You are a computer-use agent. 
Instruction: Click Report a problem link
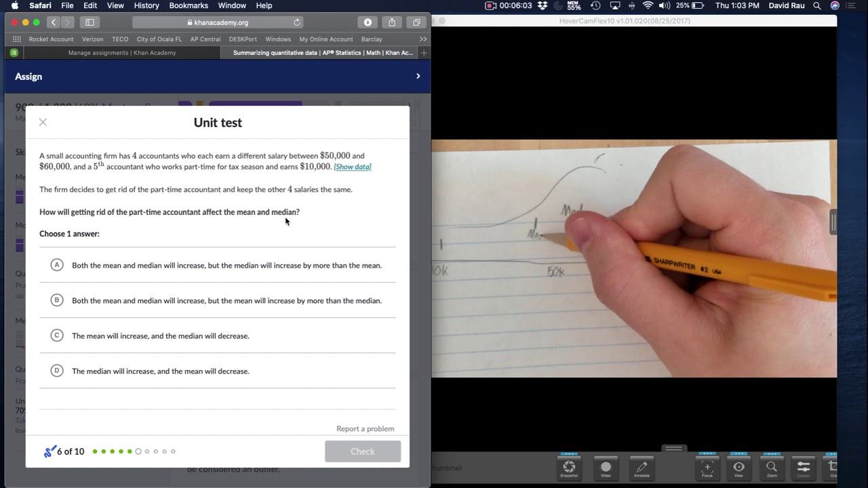(365, 428)
